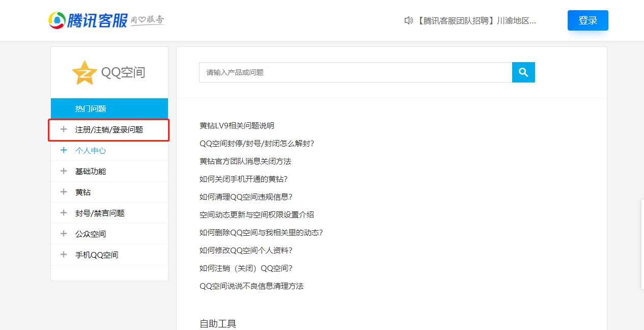Image resolution: width=644 pixels, height=330 pixels.
Task: Open 空间动态更新与空间权限设置介绍 article
Action: tap(257, 215)
